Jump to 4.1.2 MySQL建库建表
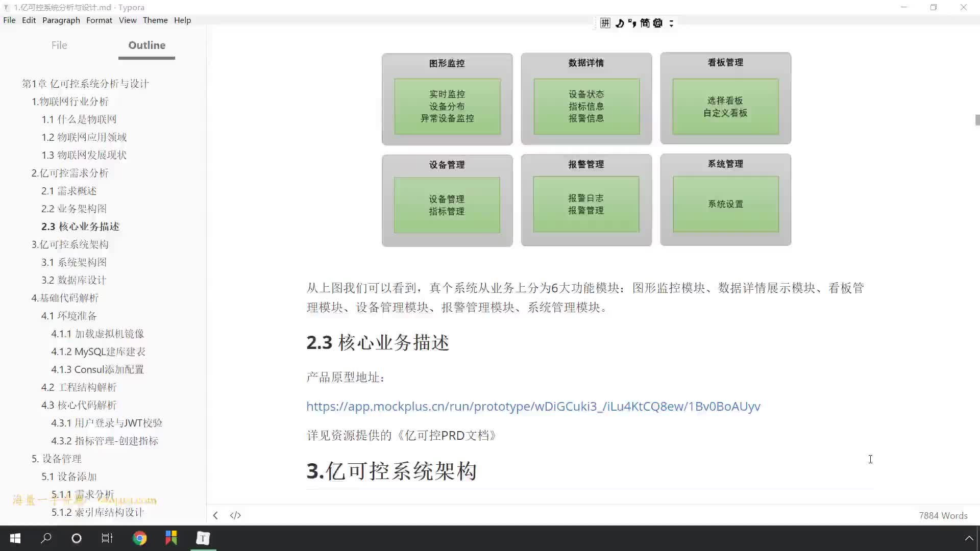Image resolution: width=980 pixels, height=551 pixels. click(99, 352)
